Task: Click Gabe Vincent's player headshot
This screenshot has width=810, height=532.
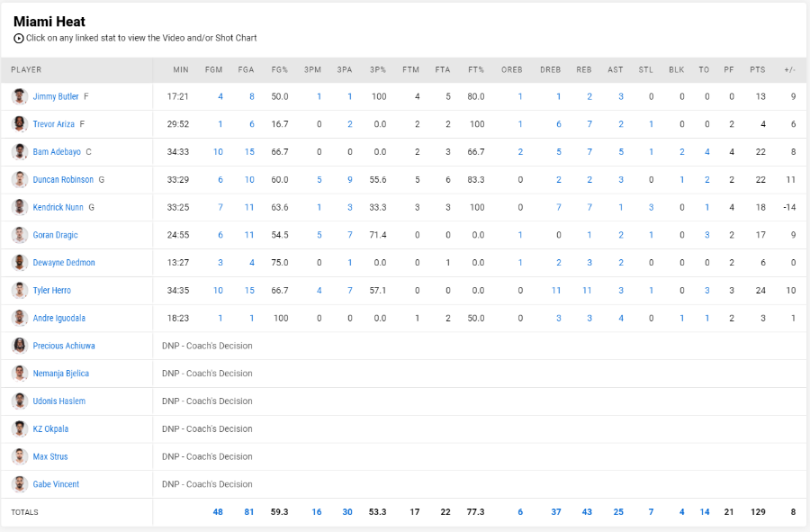Action: tap(20, 484)
